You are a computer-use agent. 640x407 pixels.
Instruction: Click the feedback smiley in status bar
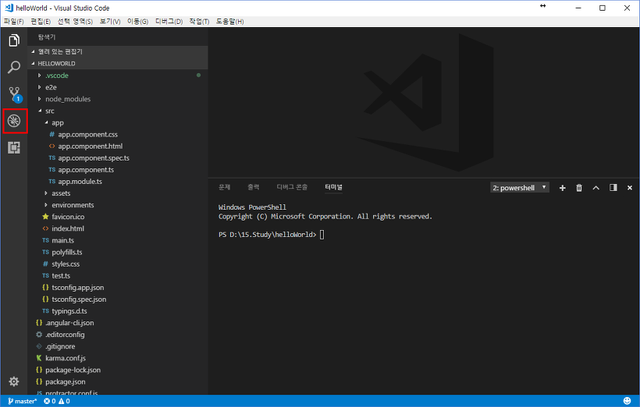pyautogui.click(x=627, y=401)
